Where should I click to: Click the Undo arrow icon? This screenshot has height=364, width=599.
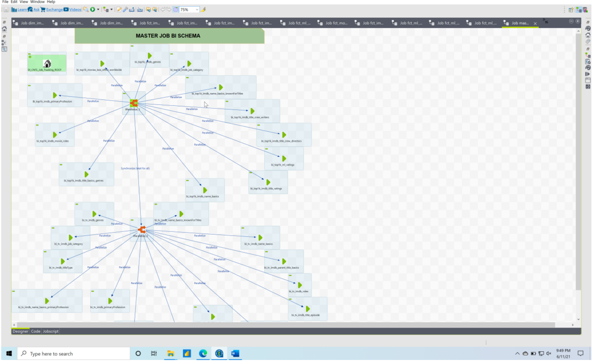pyautogui.click(x=163, y=9)
